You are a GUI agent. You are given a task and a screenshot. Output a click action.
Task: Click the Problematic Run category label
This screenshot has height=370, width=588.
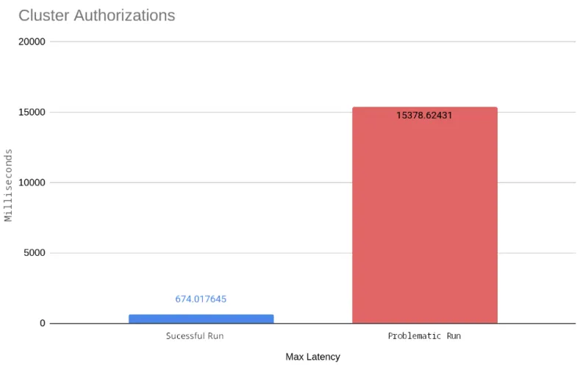[424, 336]
